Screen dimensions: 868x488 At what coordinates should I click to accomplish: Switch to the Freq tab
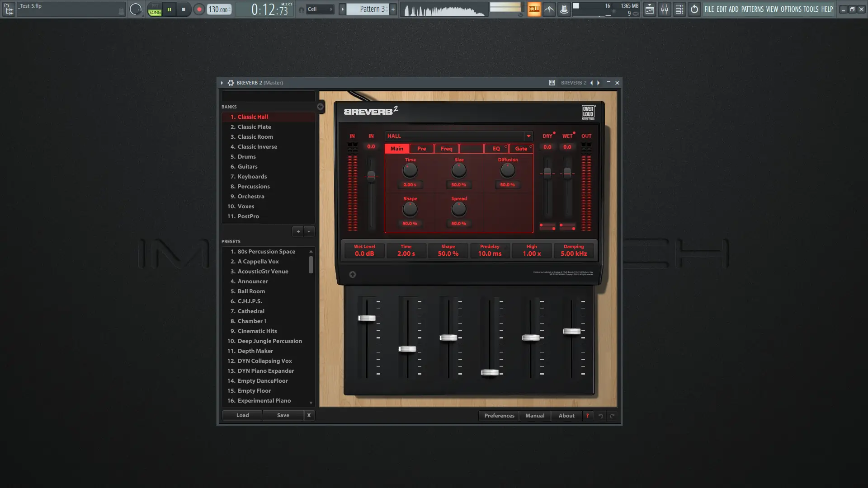click(x=446, y=149)
